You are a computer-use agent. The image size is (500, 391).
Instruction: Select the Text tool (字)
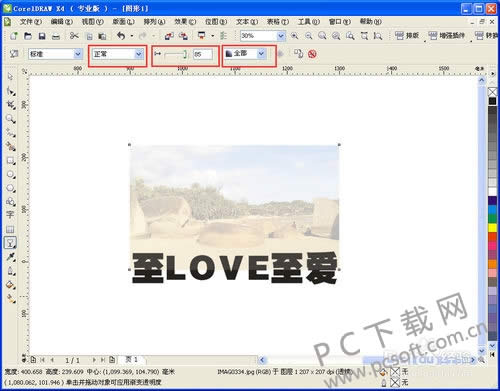10,215
